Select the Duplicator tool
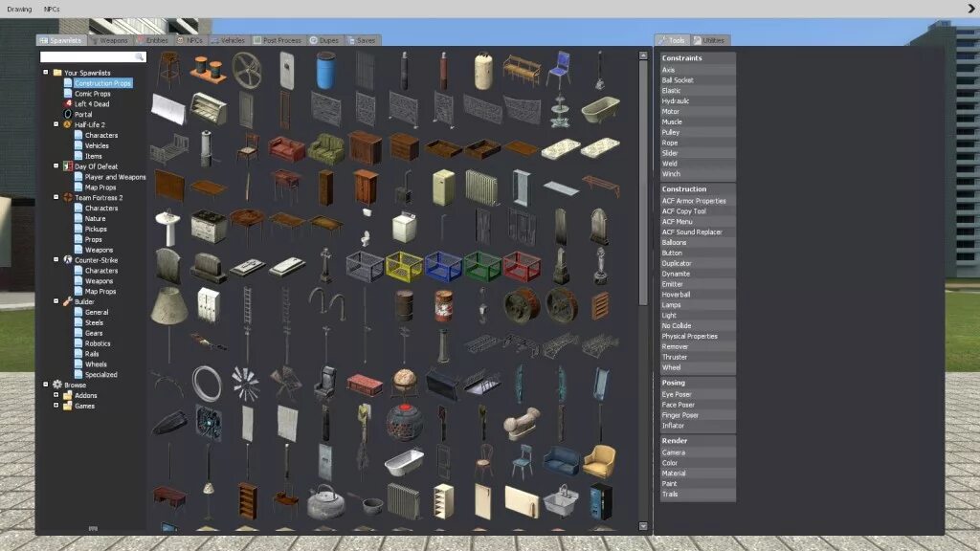The height and width of the screenshot is (551, 980). [x=698, y=263]
